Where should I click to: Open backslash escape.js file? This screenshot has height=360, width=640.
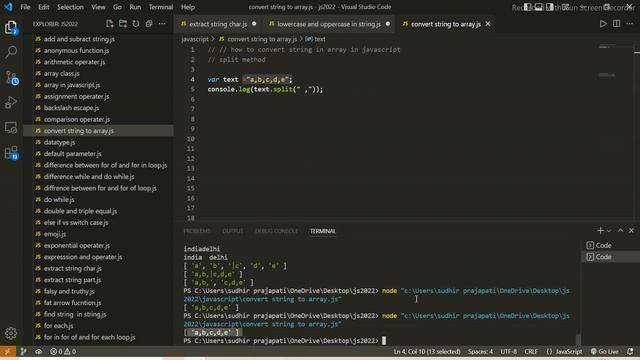tap(71, 108)
